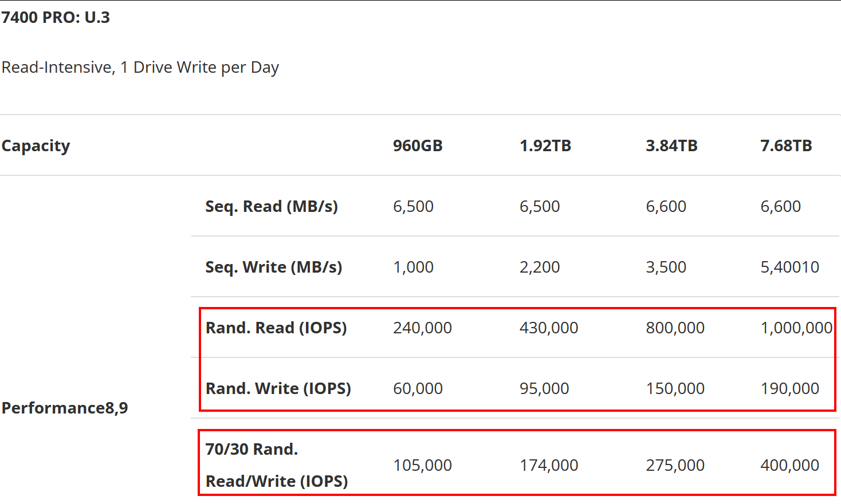
Task: Select the 960GB capacity column header
Action: click(418, 145)
